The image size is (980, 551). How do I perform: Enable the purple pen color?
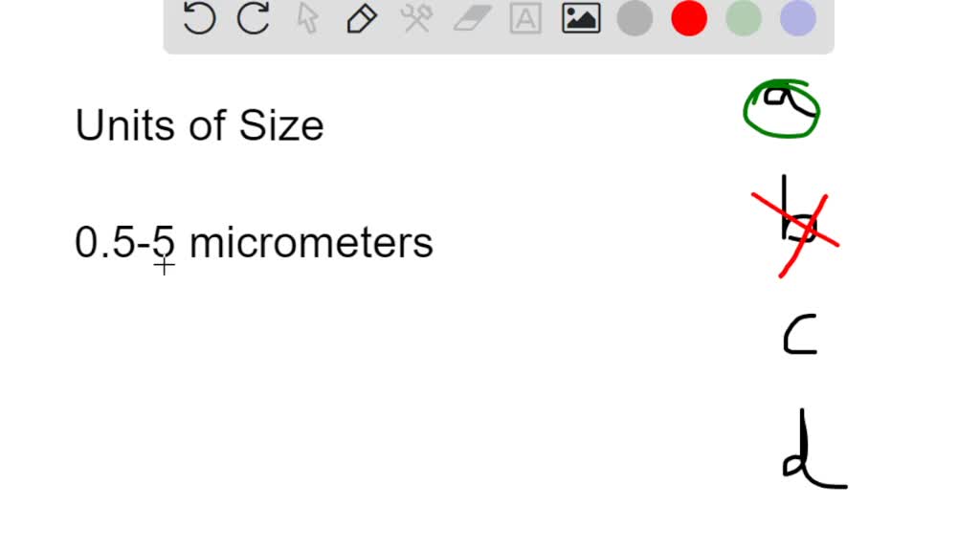796,17
